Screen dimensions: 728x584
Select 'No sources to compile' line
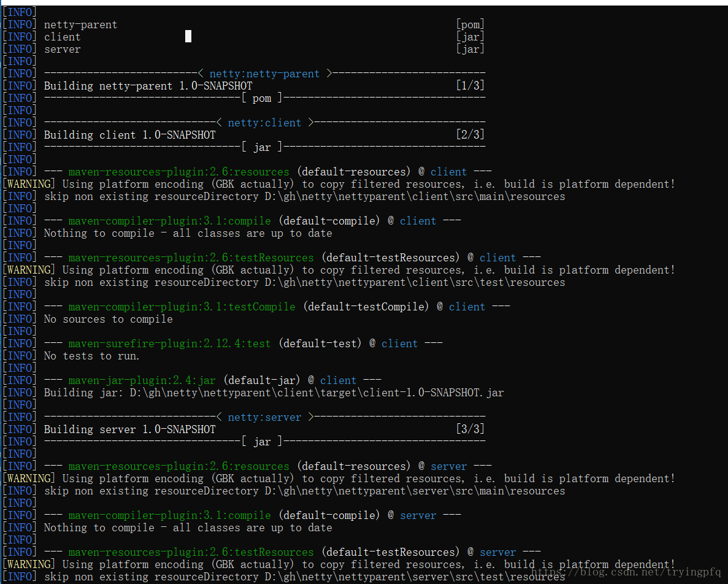pyautogui.click(x=108, y=319)
